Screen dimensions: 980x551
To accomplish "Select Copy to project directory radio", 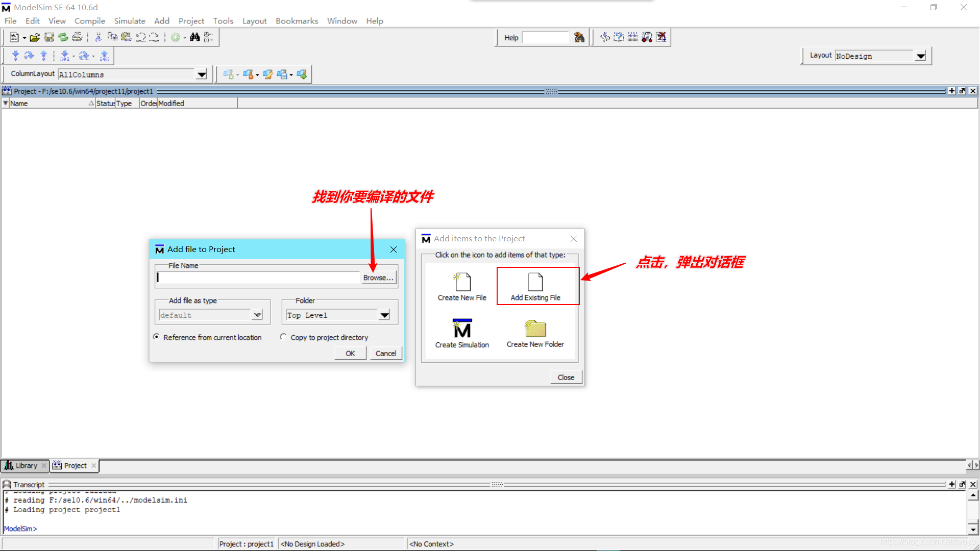I will tap(283, 337).
